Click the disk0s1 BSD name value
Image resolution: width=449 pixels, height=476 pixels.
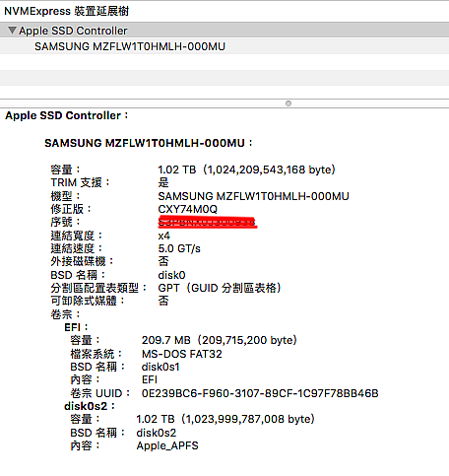(160, 367)
